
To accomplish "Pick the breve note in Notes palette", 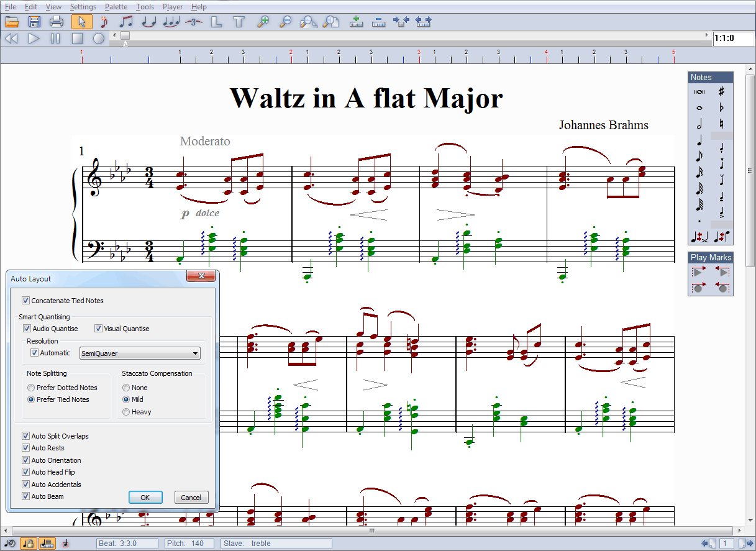I will pyautogui.click(x=699, y=92).
